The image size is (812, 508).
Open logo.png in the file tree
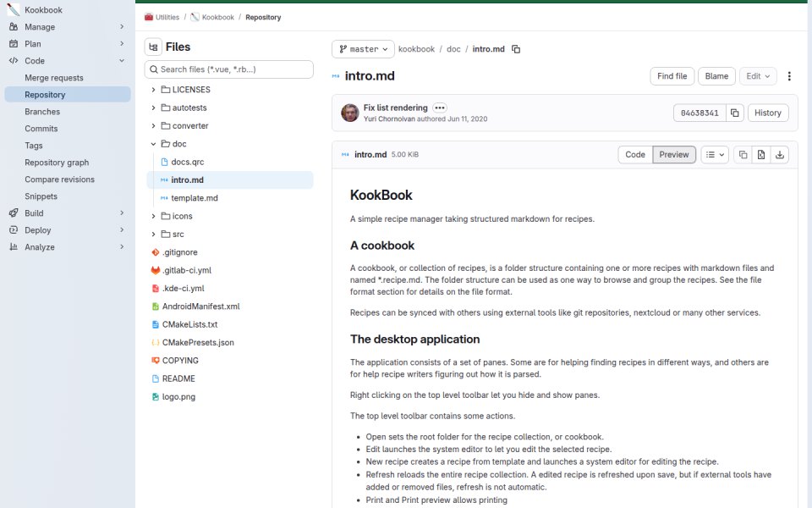pos(178,397)
